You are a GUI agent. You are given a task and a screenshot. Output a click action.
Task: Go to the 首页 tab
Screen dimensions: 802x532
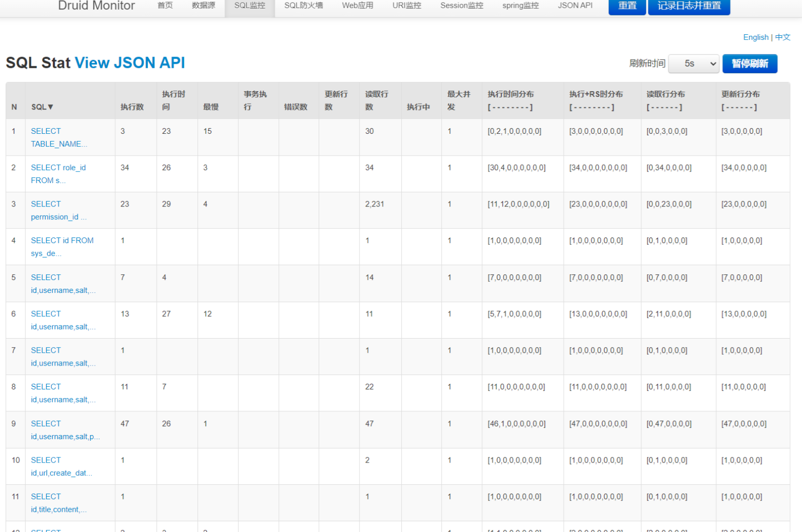(165, 6)
